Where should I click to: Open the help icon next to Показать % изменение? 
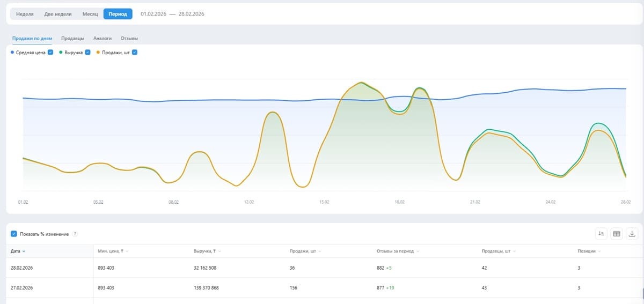[75, 234]
